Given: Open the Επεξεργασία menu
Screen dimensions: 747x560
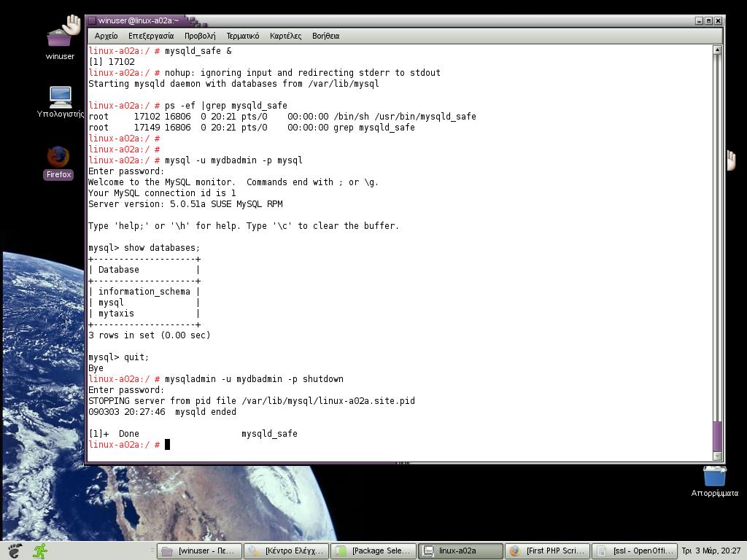Looking at the screenshot, I should click(x=151, y=36).
